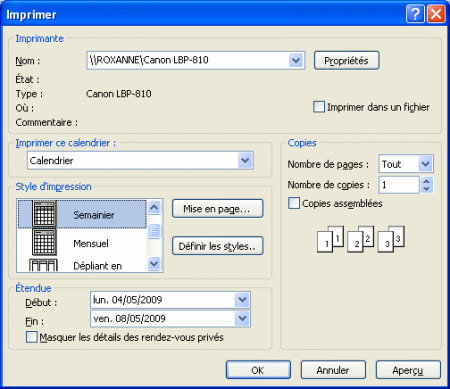Select the Mensuel print style
This screenshot has height=389, width=450.
[x=82, y=242]
